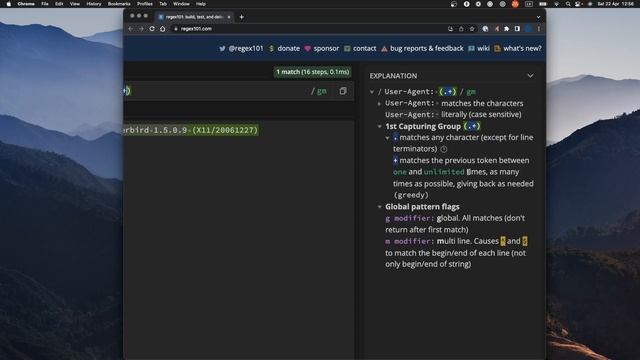This screenshot has width=640, height=360.
Task: Open the Profiles menu
Action: click(x=144, y=4)
